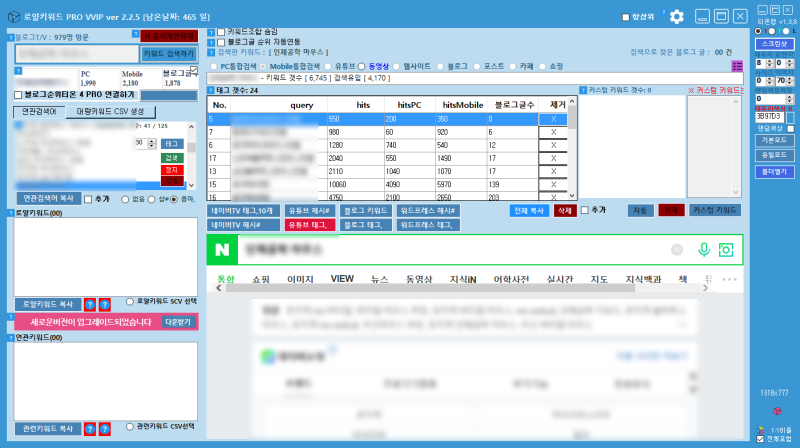Click the Naver horizontal tab scrollbar
The image size is (800, 448).
(x=430, y=288)
